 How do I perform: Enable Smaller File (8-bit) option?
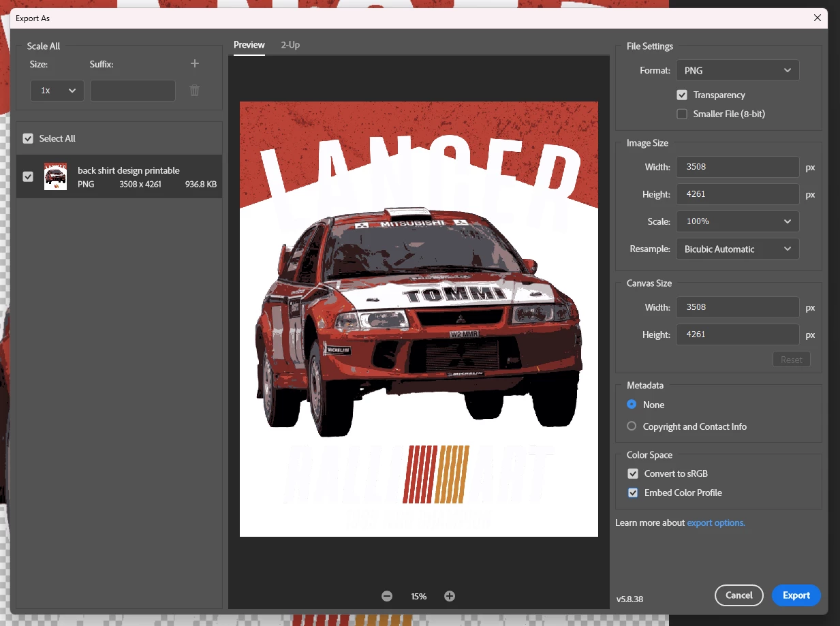point(682,114)
